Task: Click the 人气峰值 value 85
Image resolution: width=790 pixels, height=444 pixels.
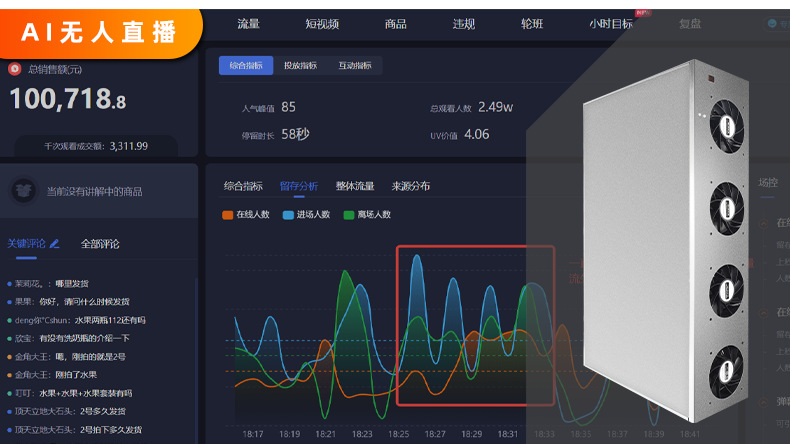Action: tap(288, 107)
